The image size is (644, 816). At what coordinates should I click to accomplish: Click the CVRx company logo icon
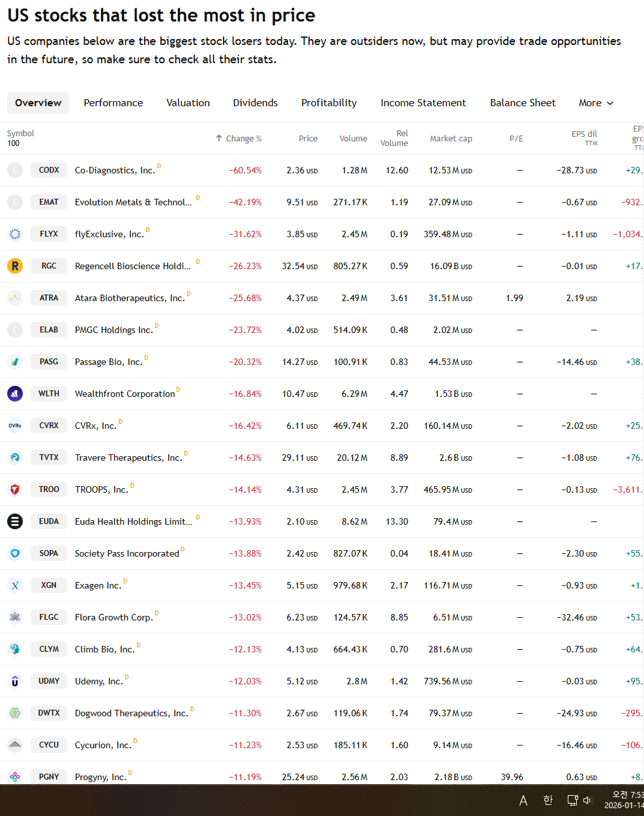pos(15,426)
